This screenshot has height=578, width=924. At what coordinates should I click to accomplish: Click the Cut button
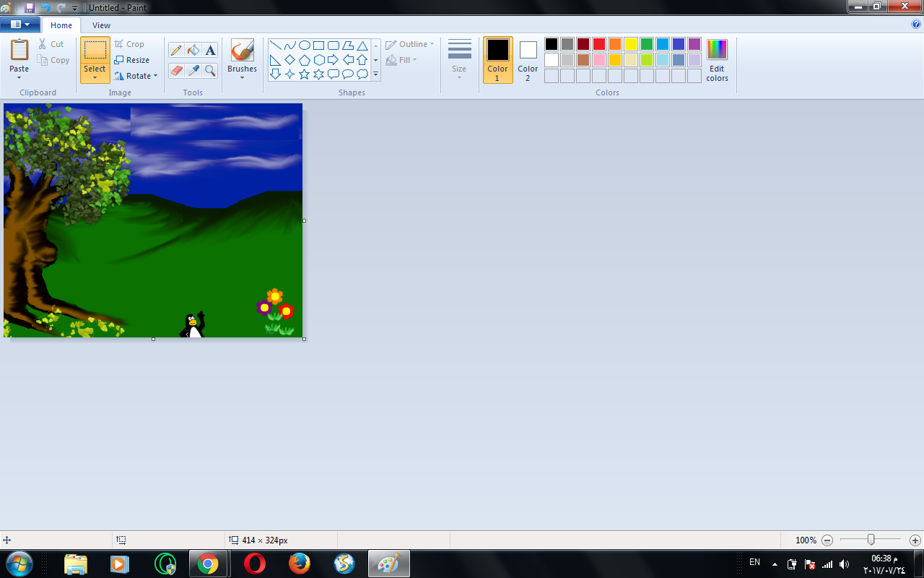point(51,44)
